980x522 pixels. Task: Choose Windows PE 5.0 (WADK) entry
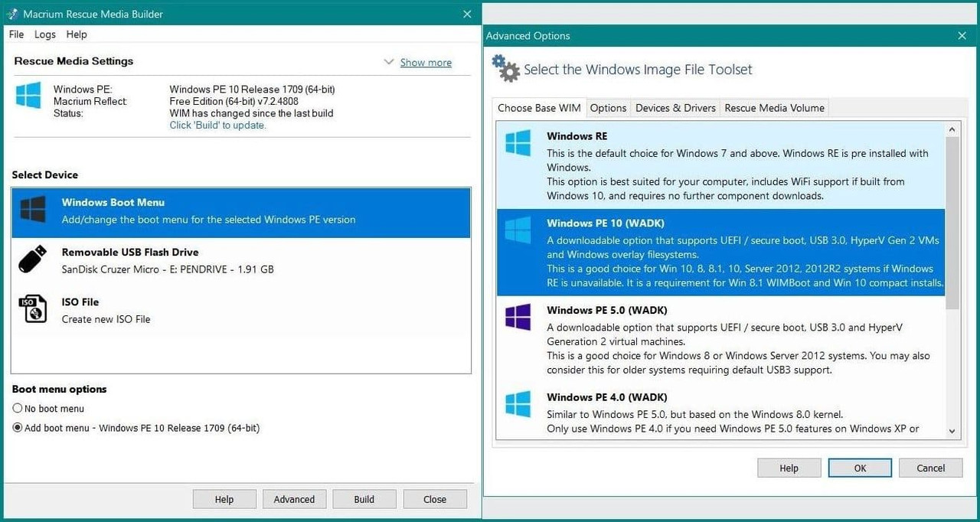coord(721,339)
